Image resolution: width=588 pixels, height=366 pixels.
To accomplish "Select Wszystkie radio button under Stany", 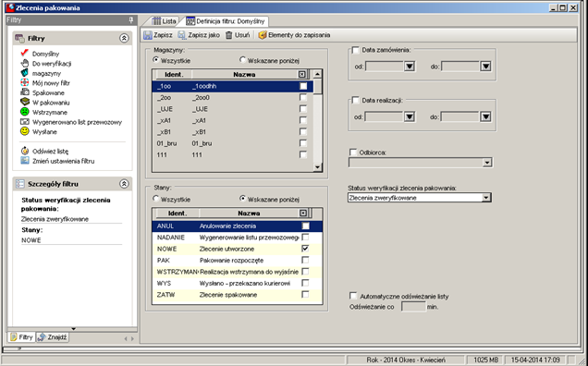I will click(156, 199).
